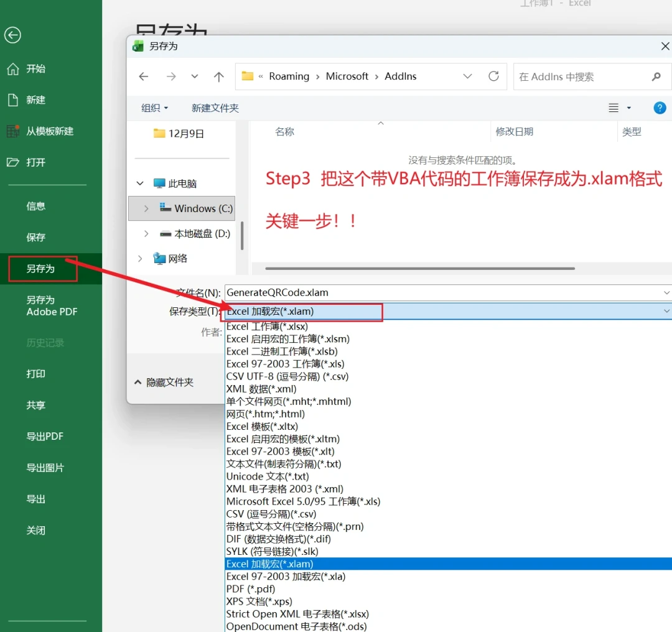Screen dimensions: 672x632
Task: Open the 共享 option
Action: pos(35,405)
